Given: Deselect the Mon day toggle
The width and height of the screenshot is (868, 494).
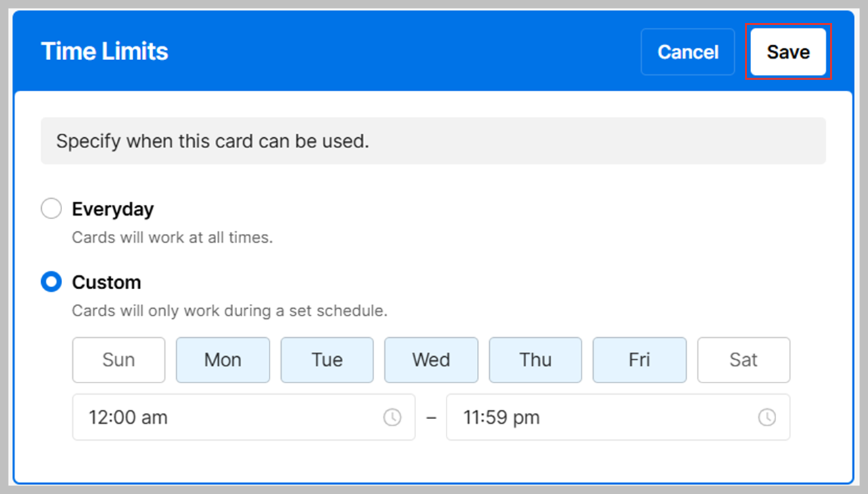Looking at the screenshot, I should (x=223, y=360).
